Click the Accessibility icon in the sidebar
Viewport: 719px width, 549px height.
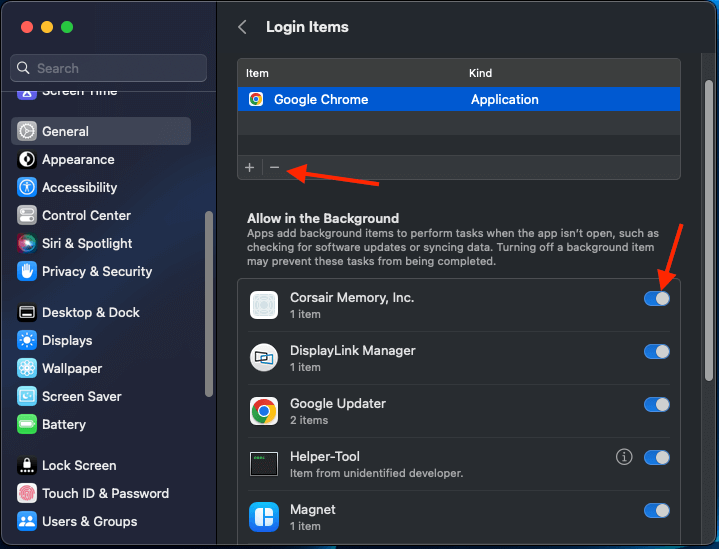tap(27, 188)
